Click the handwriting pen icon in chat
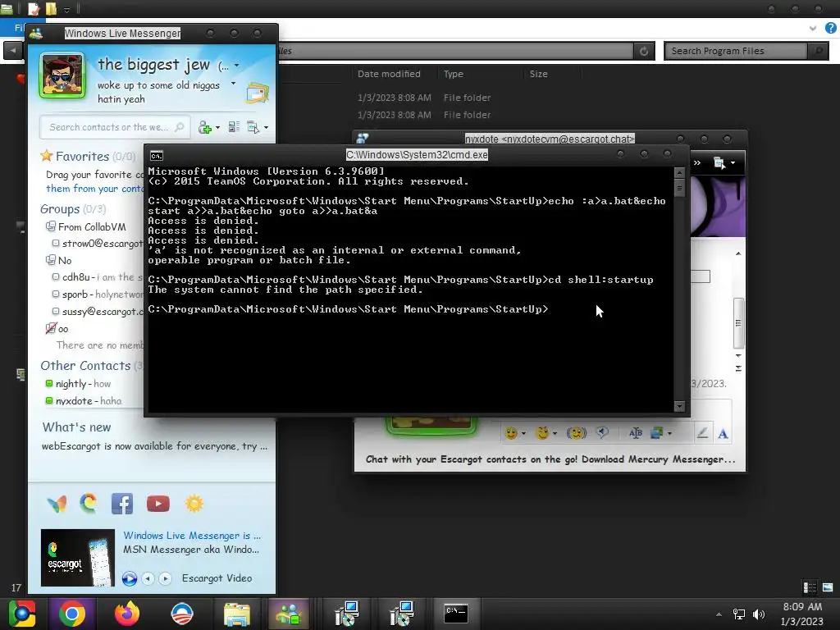 coord(702,433)
